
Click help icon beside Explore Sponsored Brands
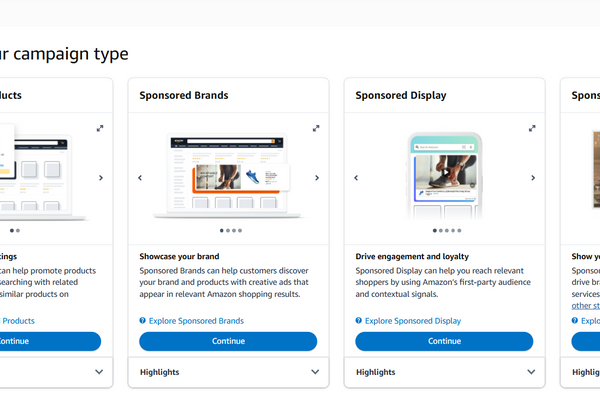143,321
